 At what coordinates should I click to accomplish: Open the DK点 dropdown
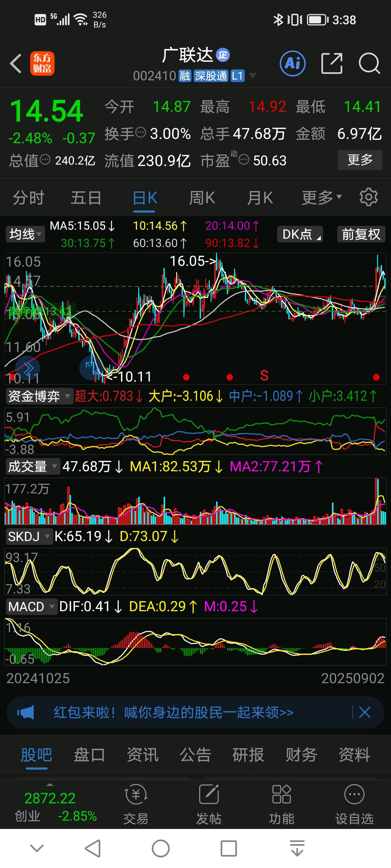coord(300,234)
